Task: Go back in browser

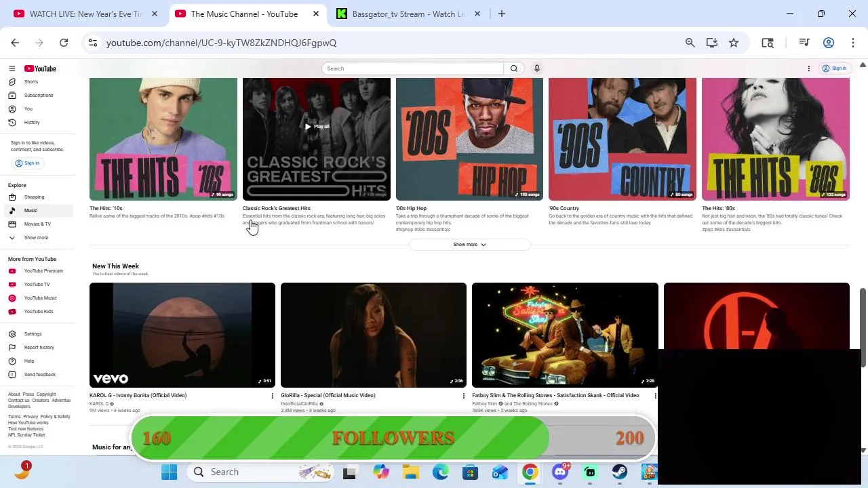Action: [x=15, y=43]
